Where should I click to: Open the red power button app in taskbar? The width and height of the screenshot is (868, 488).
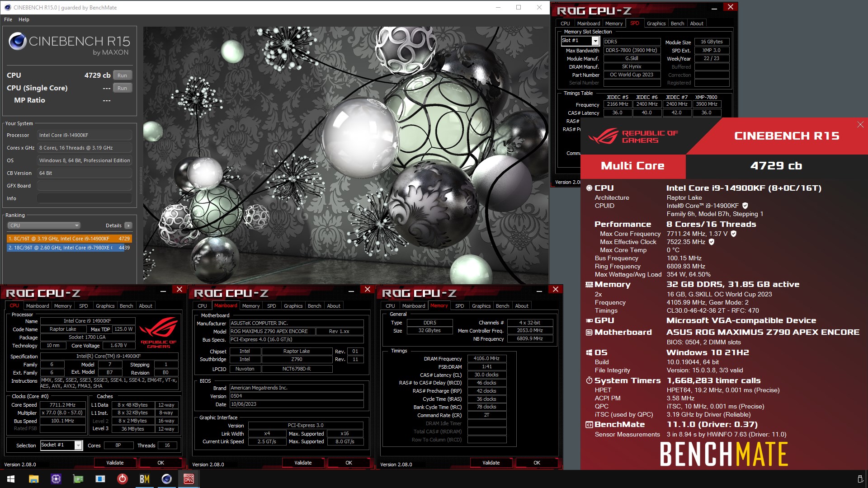123,479
